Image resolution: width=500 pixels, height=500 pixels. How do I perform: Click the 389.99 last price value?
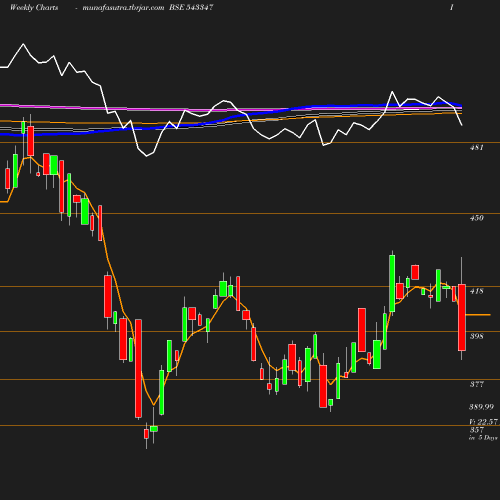482,407
